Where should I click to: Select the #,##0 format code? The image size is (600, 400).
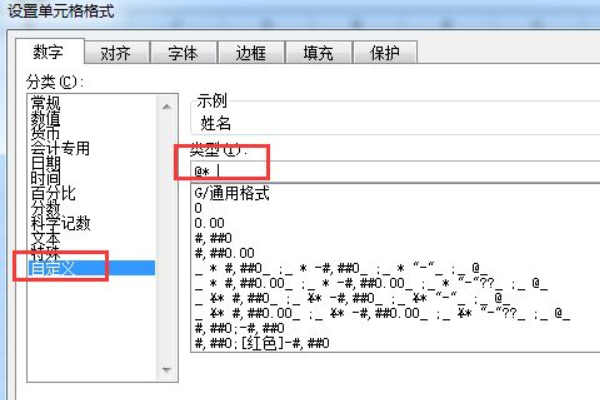(213, 238)
